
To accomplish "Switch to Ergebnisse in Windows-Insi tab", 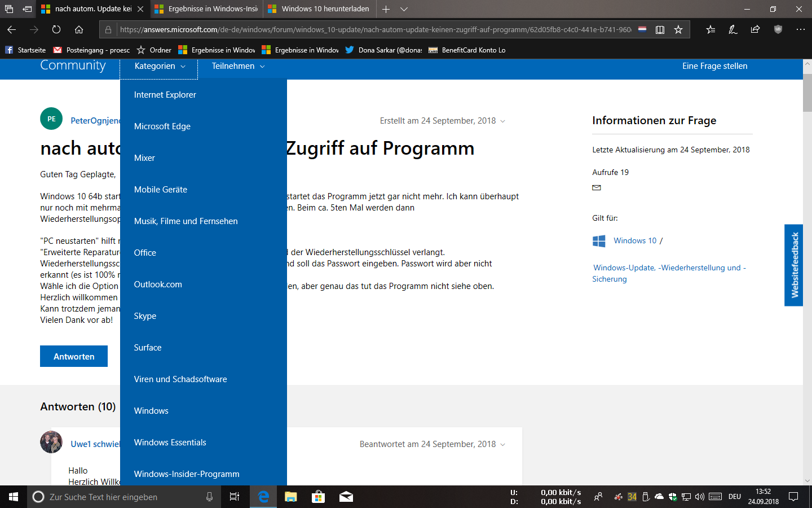I will (x=206, y=9).
